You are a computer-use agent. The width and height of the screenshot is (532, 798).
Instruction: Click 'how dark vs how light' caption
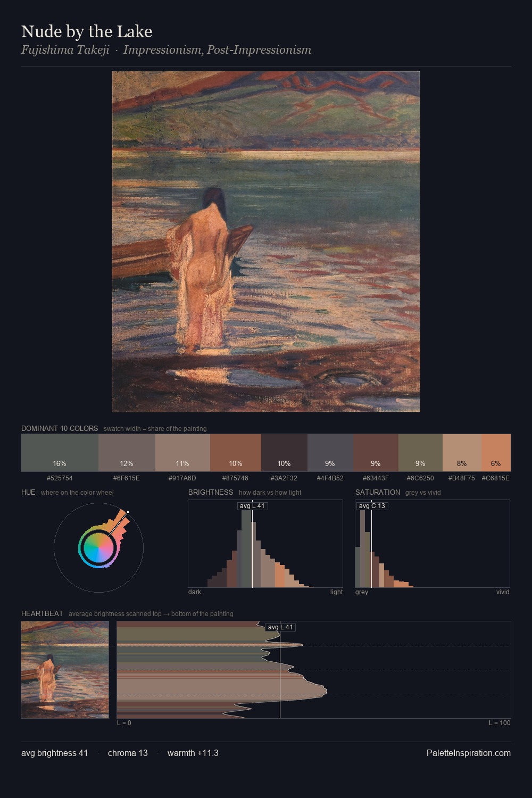point(270,493)
